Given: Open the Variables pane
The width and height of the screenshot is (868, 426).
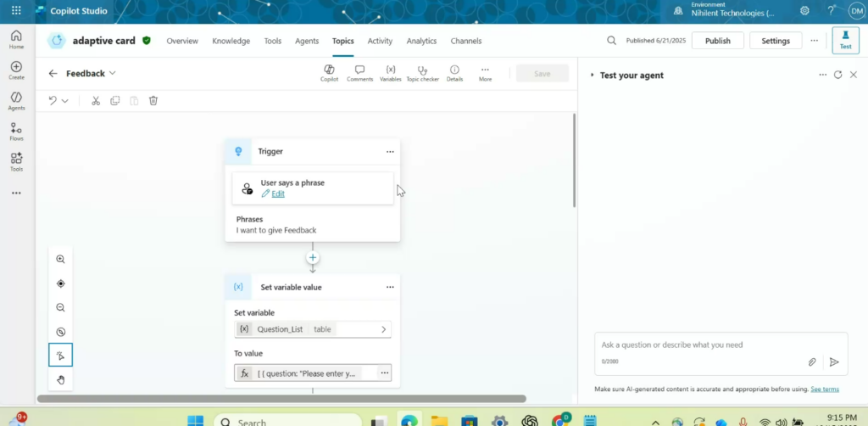Looking at the screenshot, I should coord(390,73).
